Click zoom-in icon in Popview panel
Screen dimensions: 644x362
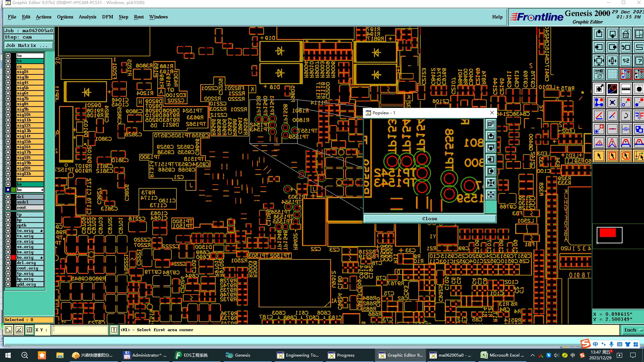(491, 183)
